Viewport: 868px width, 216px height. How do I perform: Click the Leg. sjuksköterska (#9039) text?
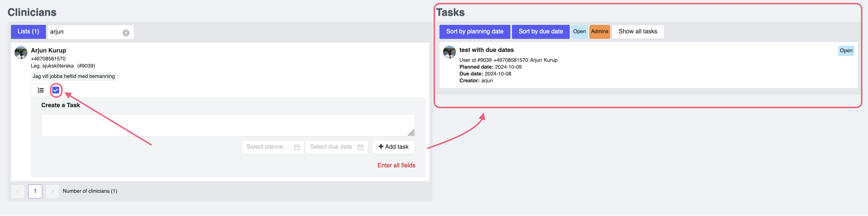click(63, 66)
